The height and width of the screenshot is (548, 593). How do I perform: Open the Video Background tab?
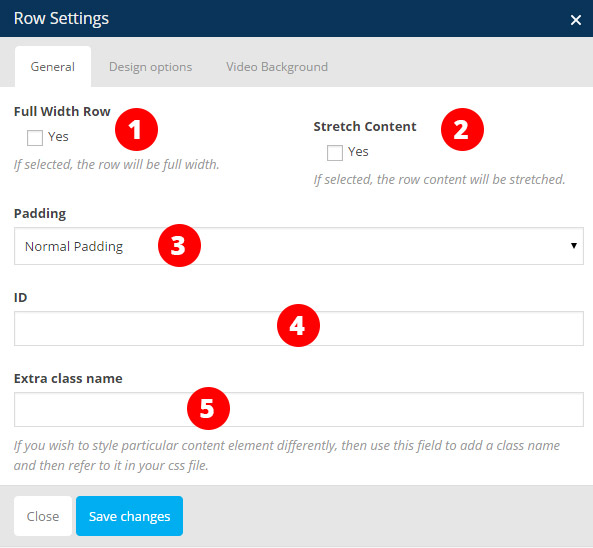tap(277, 67)
